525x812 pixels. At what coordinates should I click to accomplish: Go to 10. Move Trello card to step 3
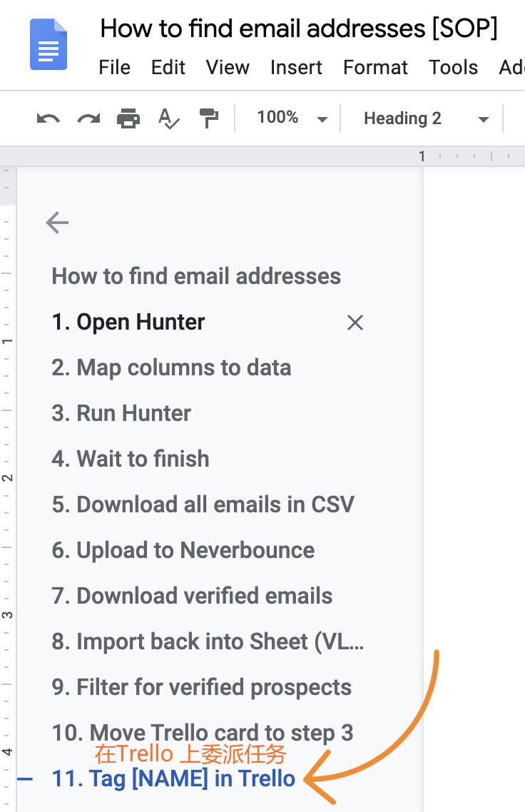point(203,733)
